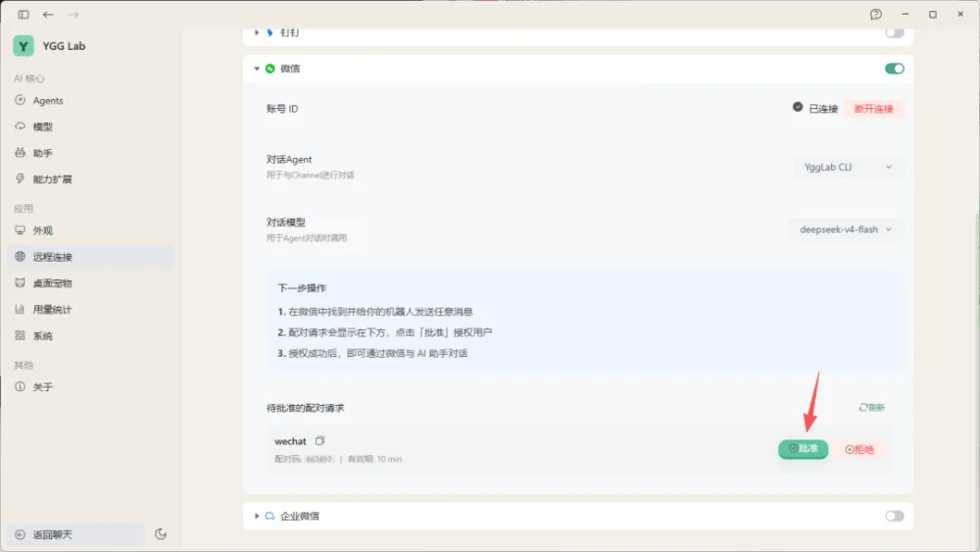The height and width of the screenshot is (552, 980).
Task: Click the 有效期 10 min text
Action: tap(374, 460)
